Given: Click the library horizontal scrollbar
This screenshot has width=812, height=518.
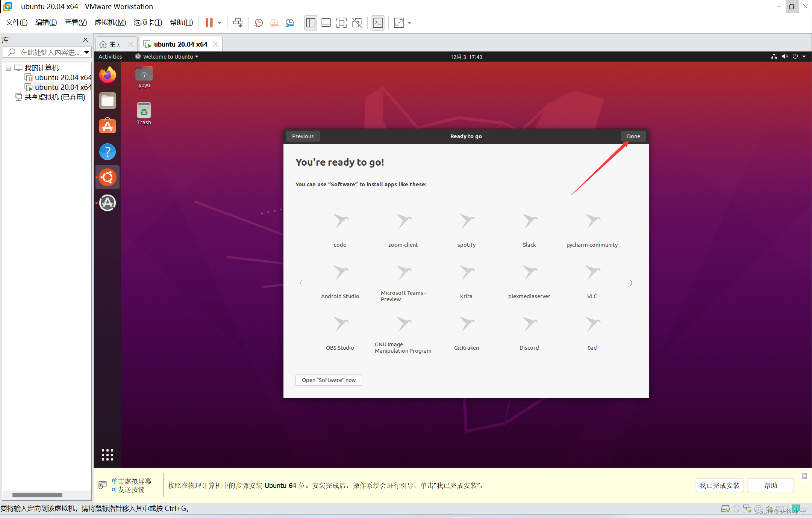Looking at the screenshot, I should point(37,495).
